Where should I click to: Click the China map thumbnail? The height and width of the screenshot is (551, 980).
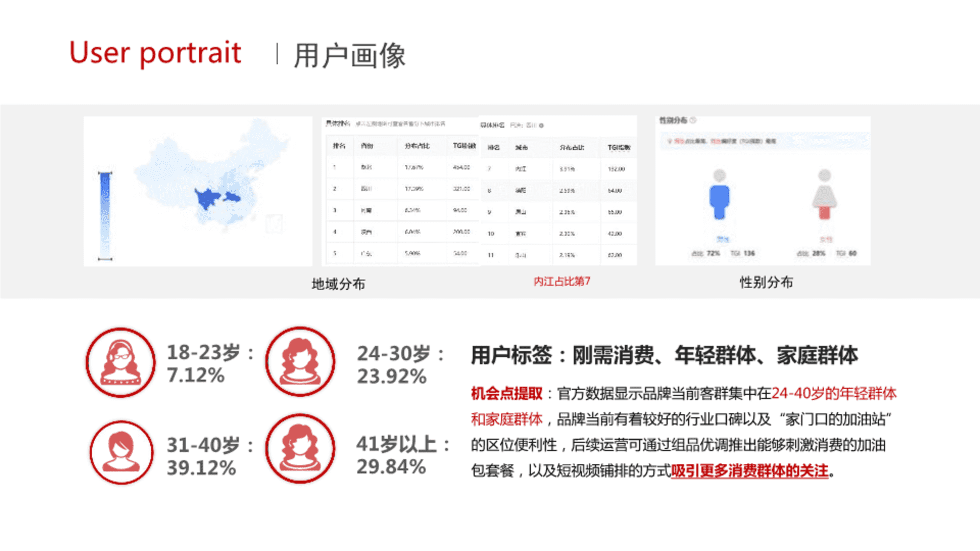(198, 191)
